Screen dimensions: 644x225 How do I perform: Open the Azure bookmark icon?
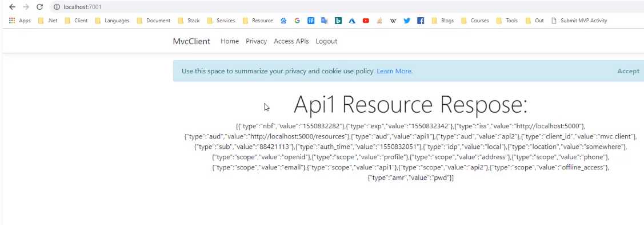(352, 21)
